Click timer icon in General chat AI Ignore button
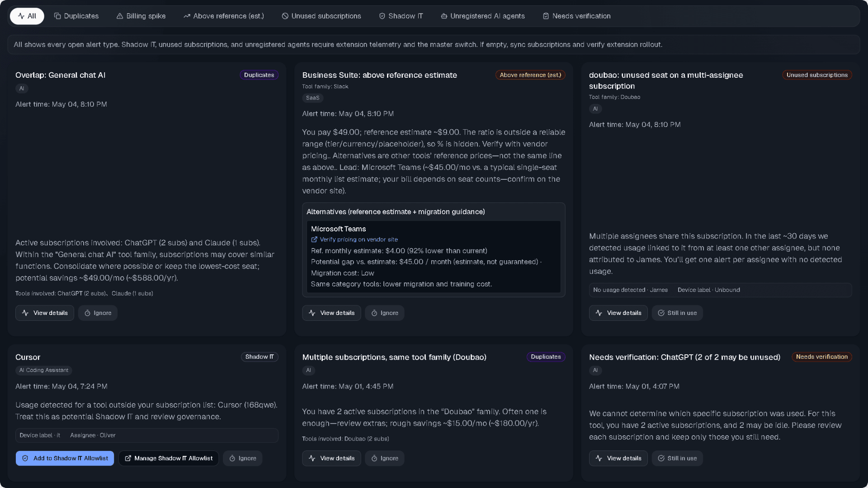 click(x=87, y=313)
